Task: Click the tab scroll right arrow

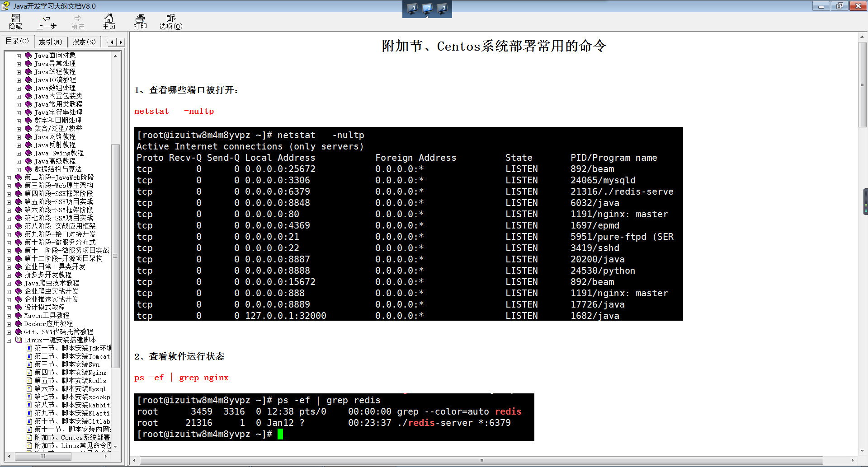Action: pos(120,42)
